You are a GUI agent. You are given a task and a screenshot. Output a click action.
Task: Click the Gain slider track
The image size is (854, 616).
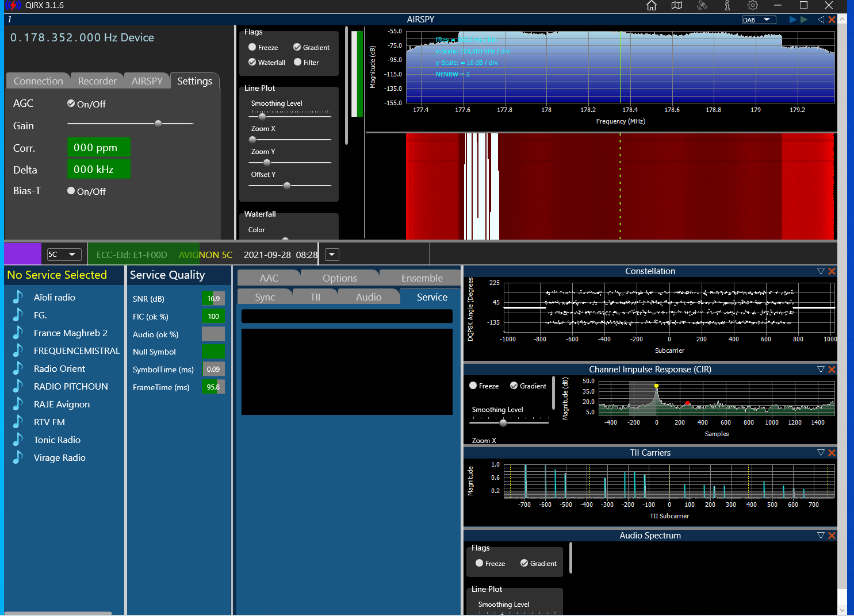130,123
